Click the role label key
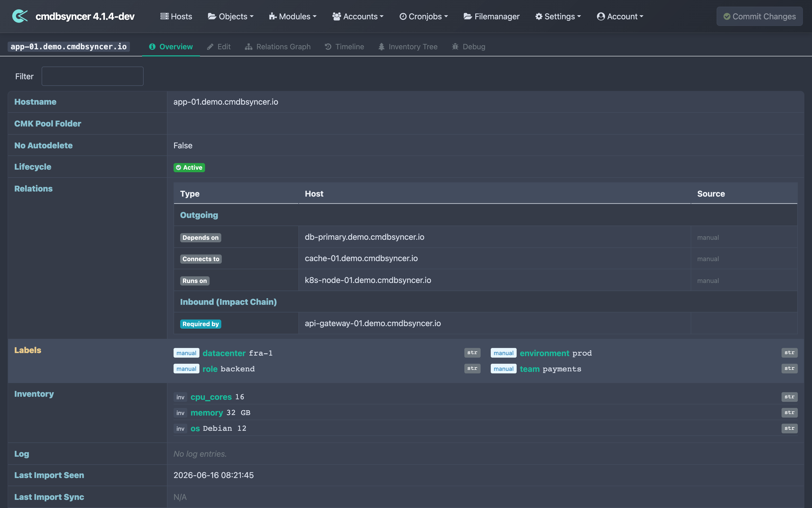The image size is (812, 508). pyautogui.click(x=210, y=369)
